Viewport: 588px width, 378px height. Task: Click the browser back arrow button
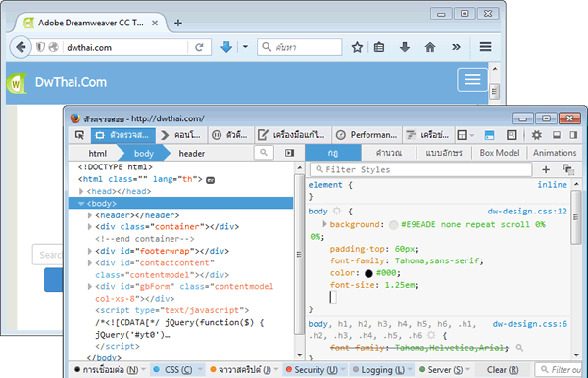pyautogui.click(x=21, y=47)
